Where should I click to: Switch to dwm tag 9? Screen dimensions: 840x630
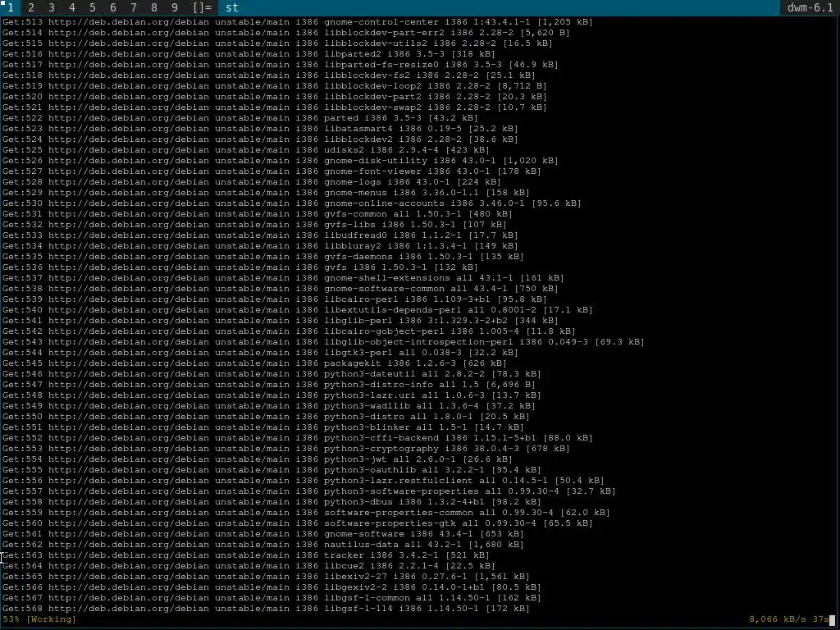pyautogui.click(x=174, y=7)
